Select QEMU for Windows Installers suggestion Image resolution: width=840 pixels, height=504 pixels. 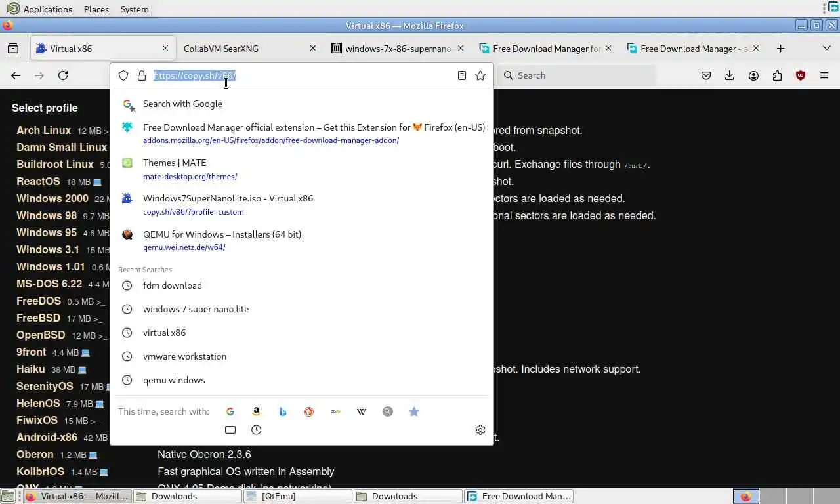click(x=302, y=240)
